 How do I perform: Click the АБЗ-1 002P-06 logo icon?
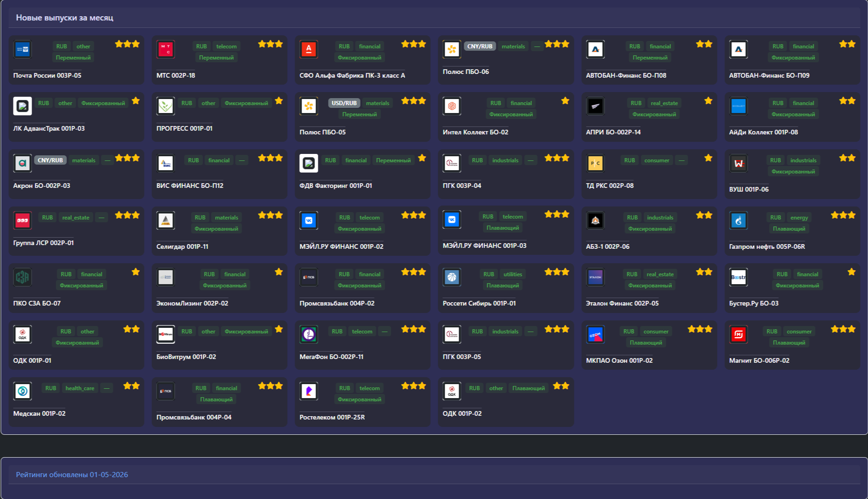click(595, 220)
